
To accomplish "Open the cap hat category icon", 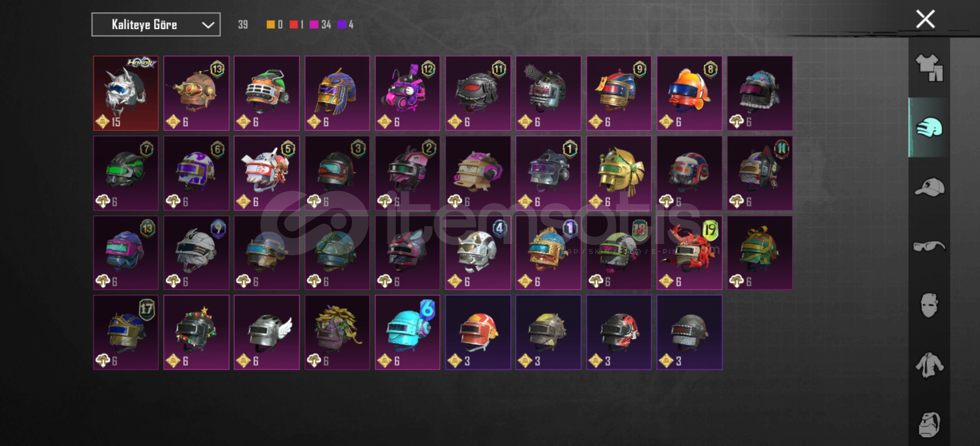I will pyautogui.click(x=929, y=187).
